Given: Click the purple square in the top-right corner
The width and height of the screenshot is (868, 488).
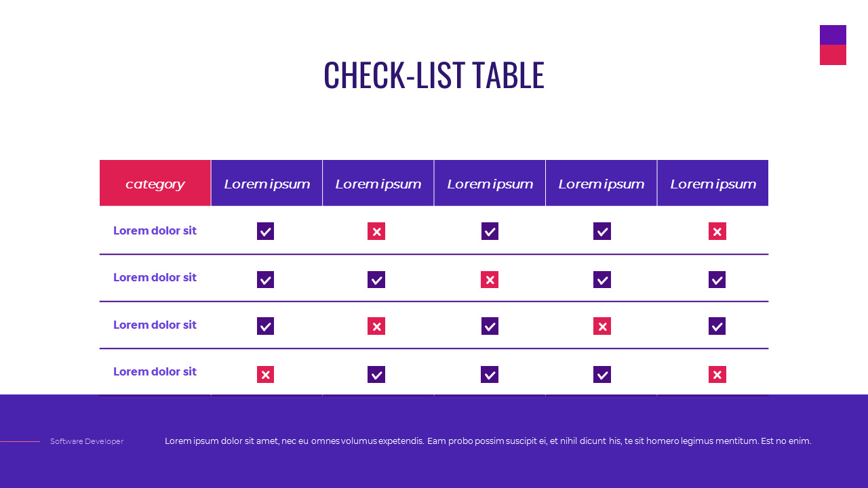Looking at the screenshot, I should tap(833, 35).
